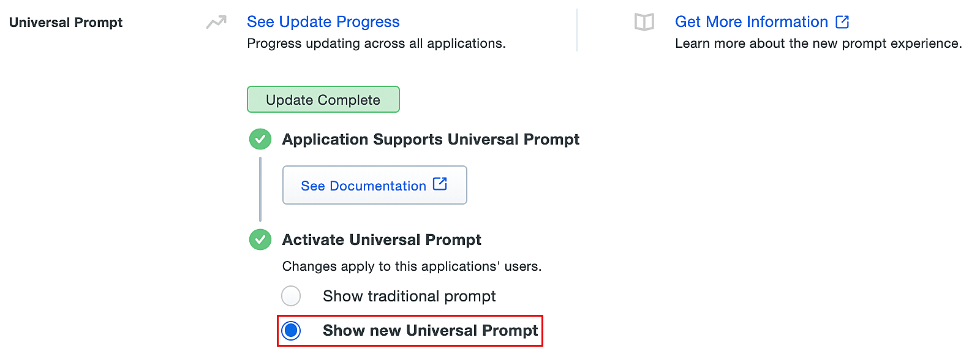Screen dimensions: 980x351
Task: Click the "Show traditional prompt" label text
Action: [409, 296]
